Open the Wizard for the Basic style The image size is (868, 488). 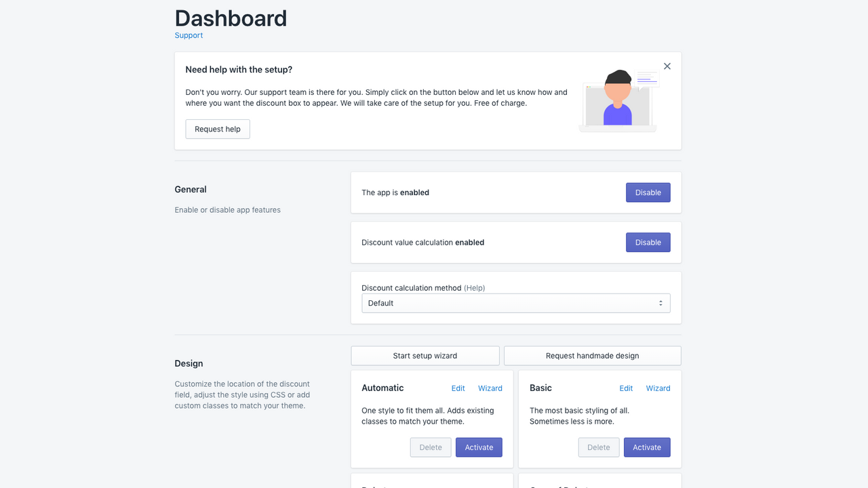pos(658,388)
